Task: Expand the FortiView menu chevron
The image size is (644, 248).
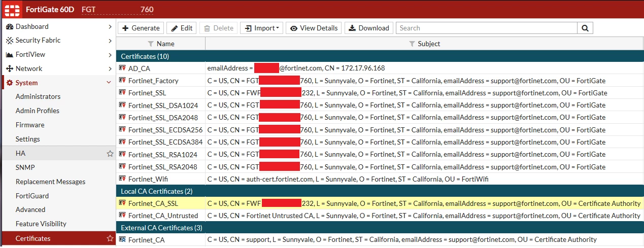Action: [110, 55]
